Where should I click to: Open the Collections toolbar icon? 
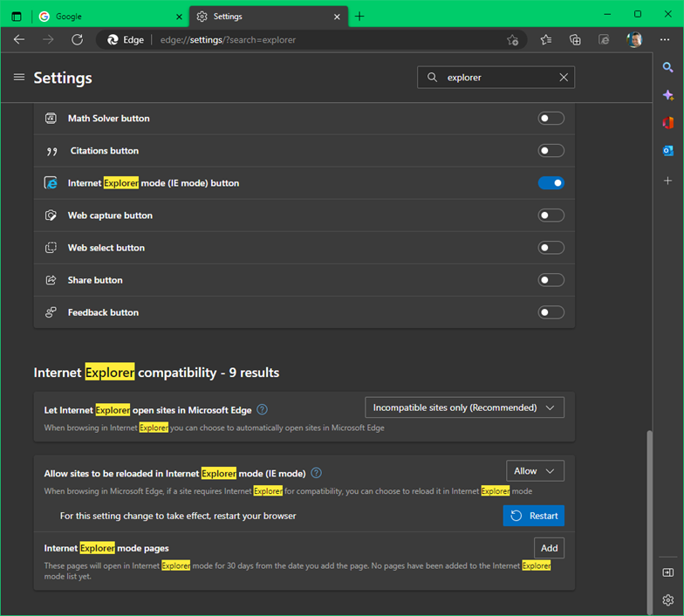575,40
